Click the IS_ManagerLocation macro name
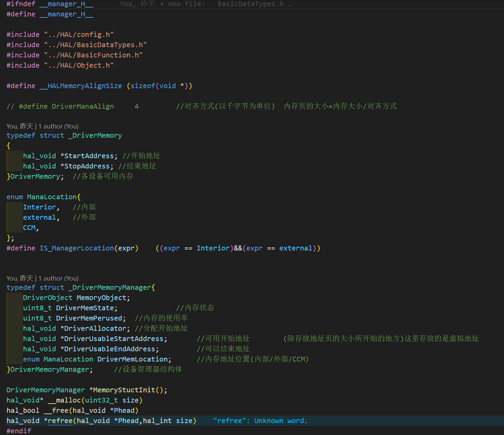Image resolution: width=504 pixels, height=435 pixels. point(77,248)
